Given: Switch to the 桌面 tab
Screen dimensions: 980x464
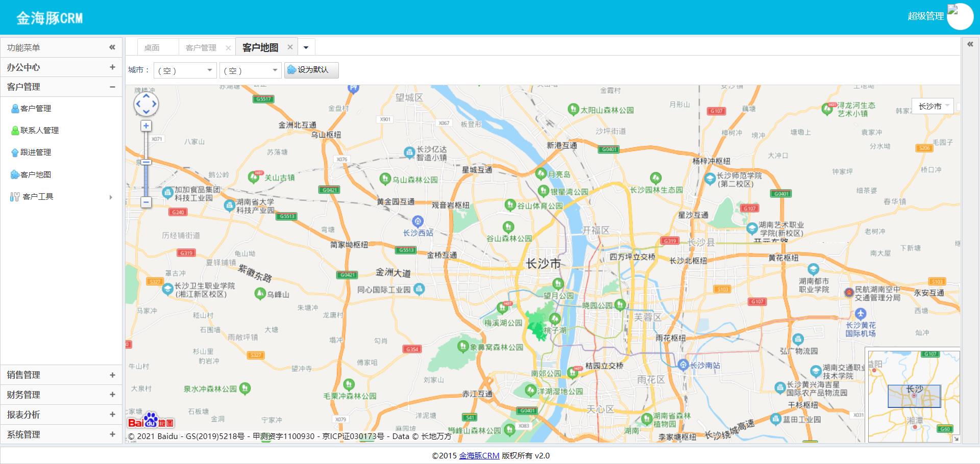Looking at the screenshot, I should point(152,47).
